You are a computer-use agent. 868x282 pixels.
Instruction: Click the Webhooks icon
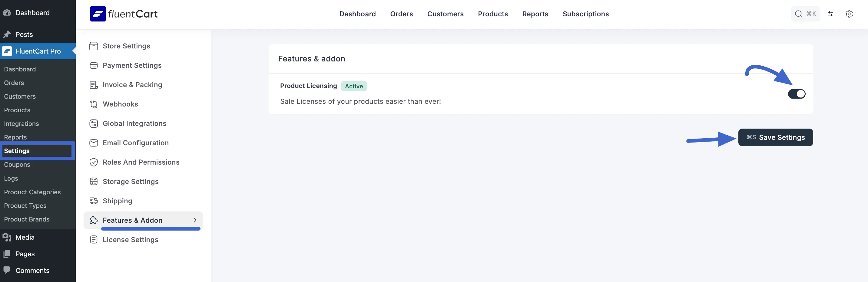point(94,104)
